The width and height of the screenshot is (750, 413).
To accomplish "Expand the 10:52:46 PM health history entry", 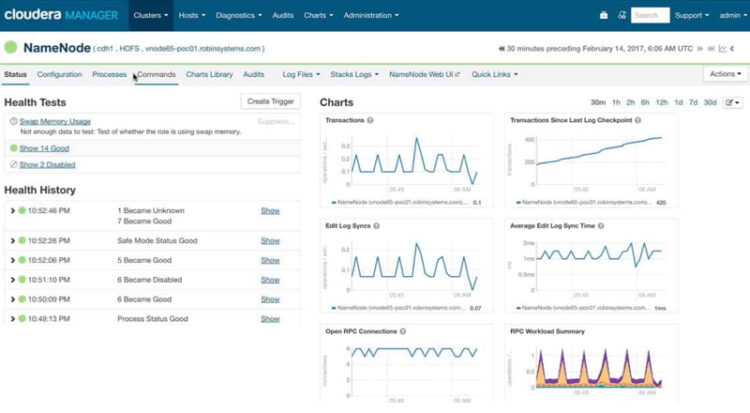I will [12, 211].
